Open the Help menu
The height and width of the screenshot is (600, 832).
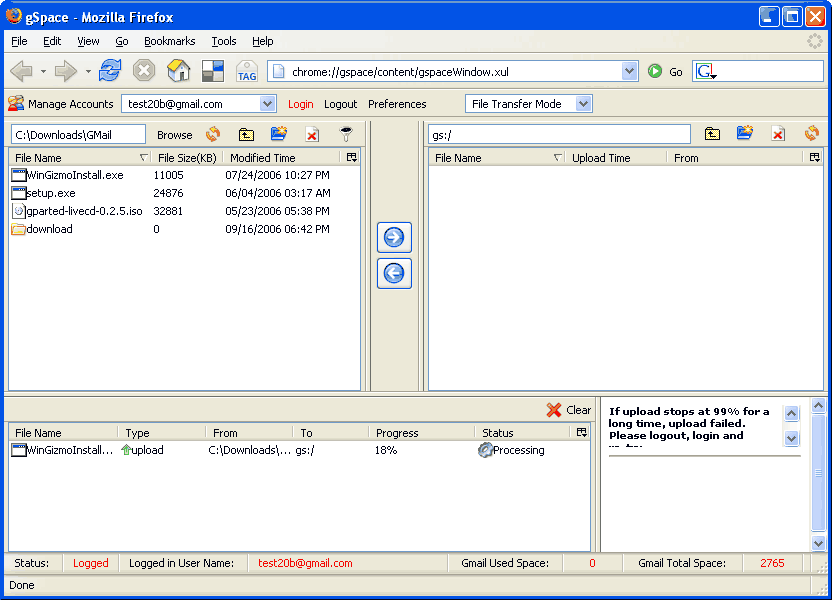click(x=262, y=41)
